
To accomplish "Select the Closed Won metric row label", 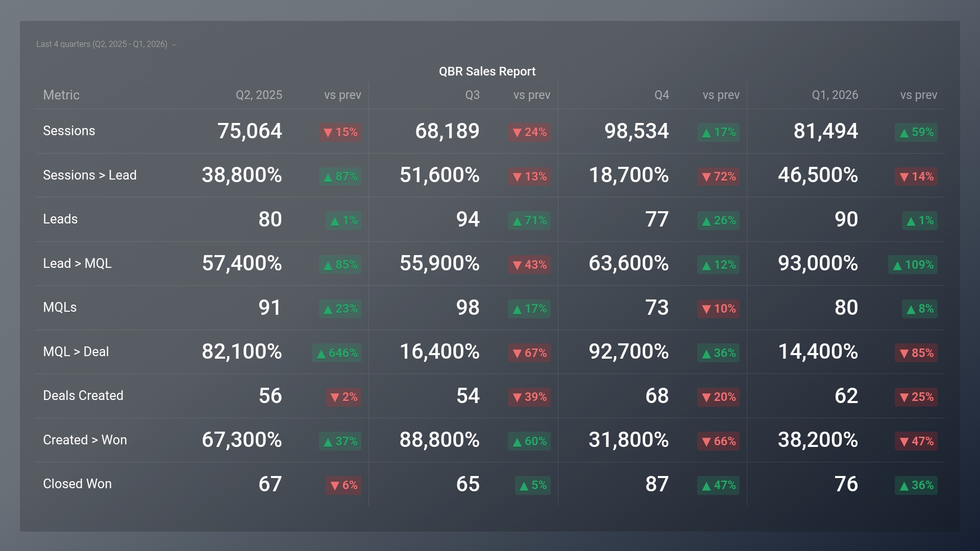I will pos(77,484).
